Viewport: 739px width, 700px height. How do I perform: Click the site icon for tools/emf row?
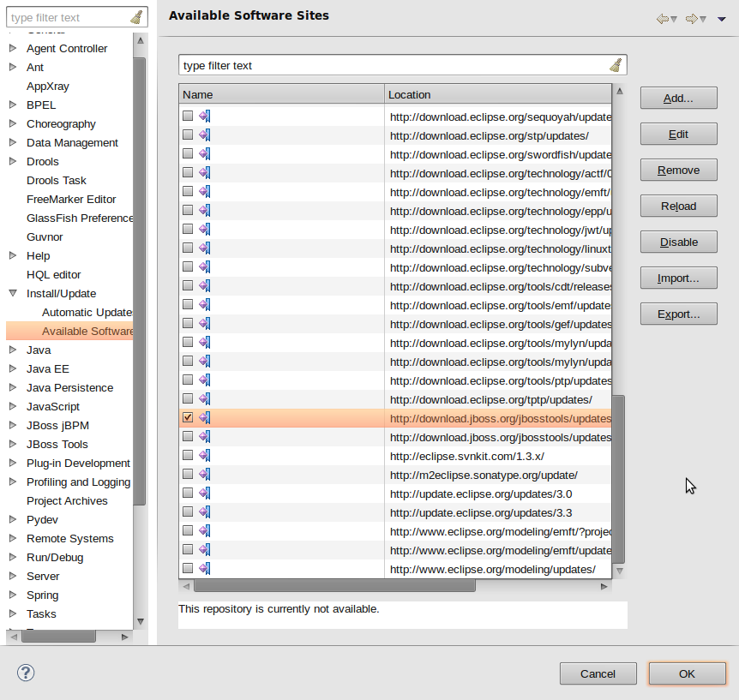[x=205, y=304]
